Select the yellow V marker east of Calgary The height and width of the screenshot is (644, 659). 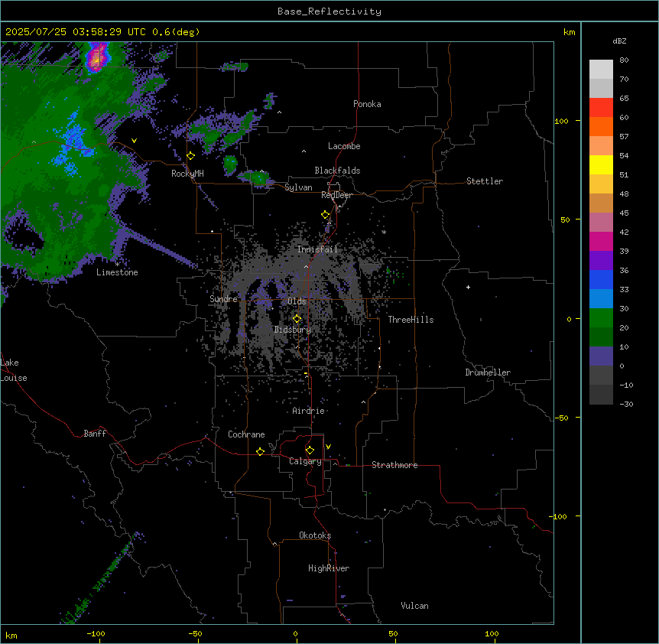[328, 447]
